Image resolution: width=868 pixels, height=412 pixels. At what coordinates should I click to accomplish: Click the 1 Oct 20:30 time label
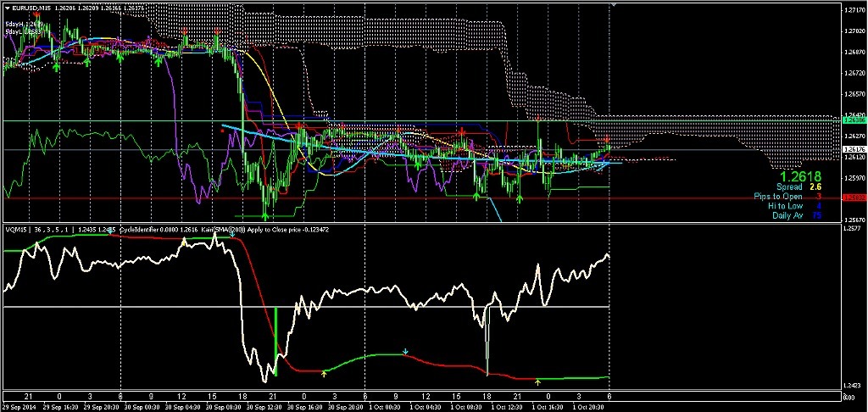588,406
